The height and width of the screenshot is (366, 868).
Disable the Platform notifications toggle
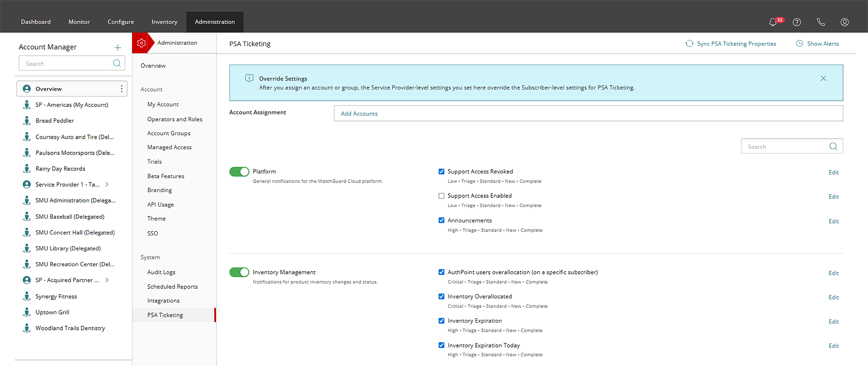coord(239,172)
